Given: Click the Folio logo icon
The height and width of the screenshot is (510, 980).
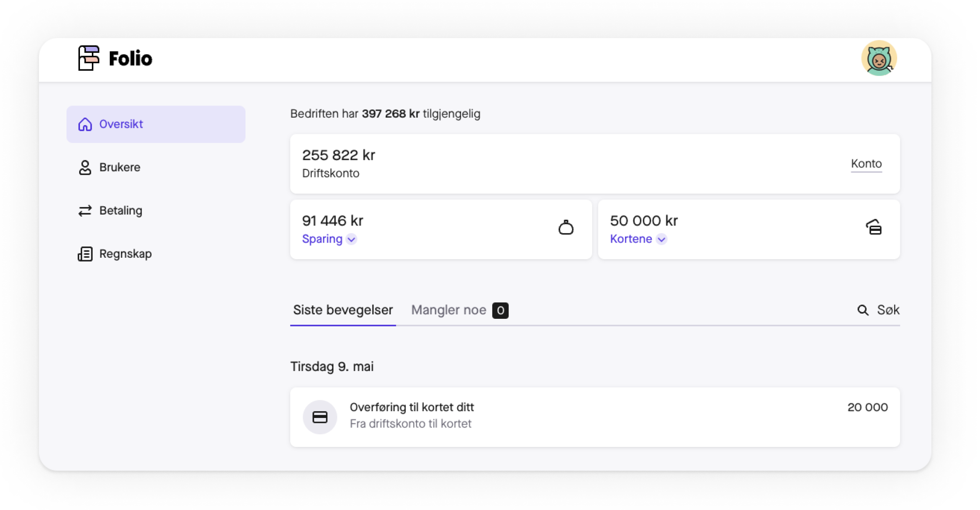Looking at the screenshot, I should 89,58.
